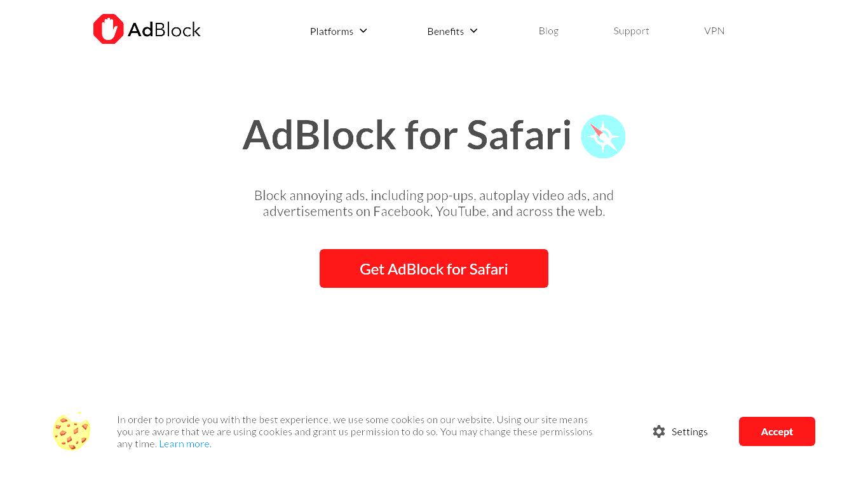Click the AdBlock wordmark text in header

(164, 30)
